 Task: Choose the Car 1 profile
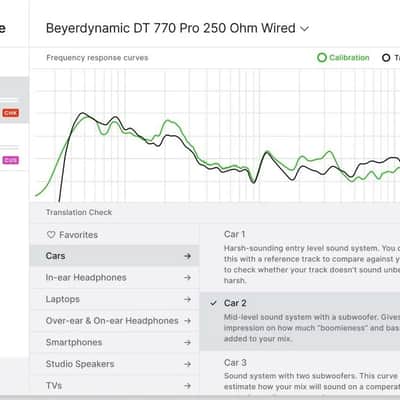click(x=300, y=257)
